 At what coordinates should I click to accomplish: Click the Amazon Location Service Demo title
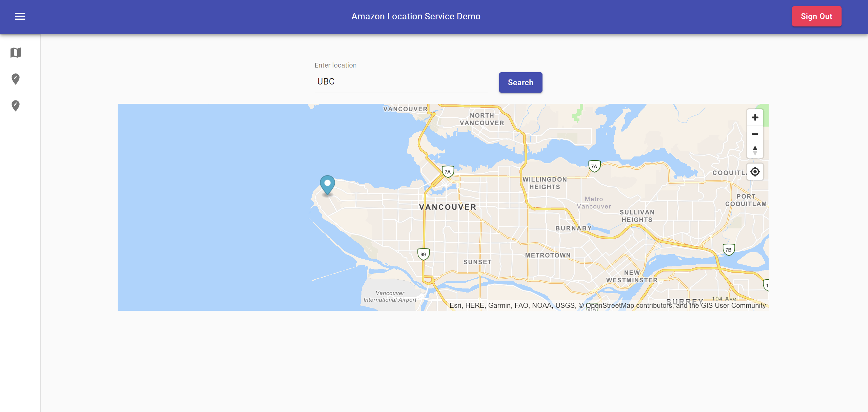click(x=416, y=16)
